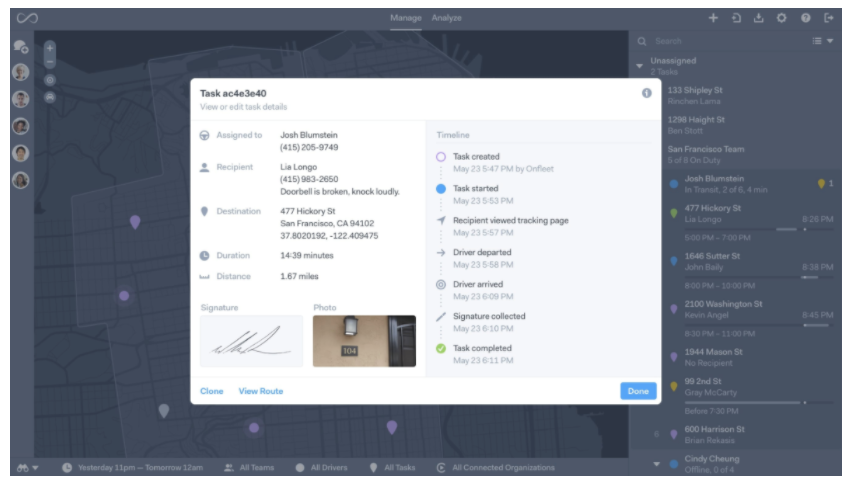The height and width of the screenshot is (488, 858).
Task: Click the plus icon to create task
Action: pos(713,18)
